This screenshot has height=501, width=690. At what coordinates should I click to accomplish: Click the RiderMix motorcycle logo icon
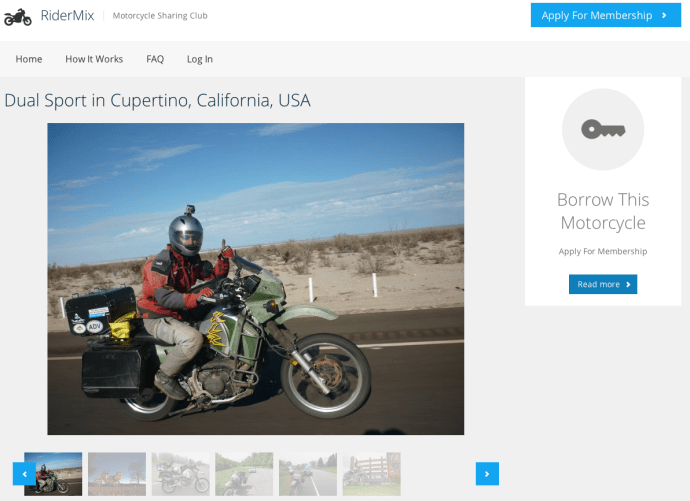[x=18, y=16]
